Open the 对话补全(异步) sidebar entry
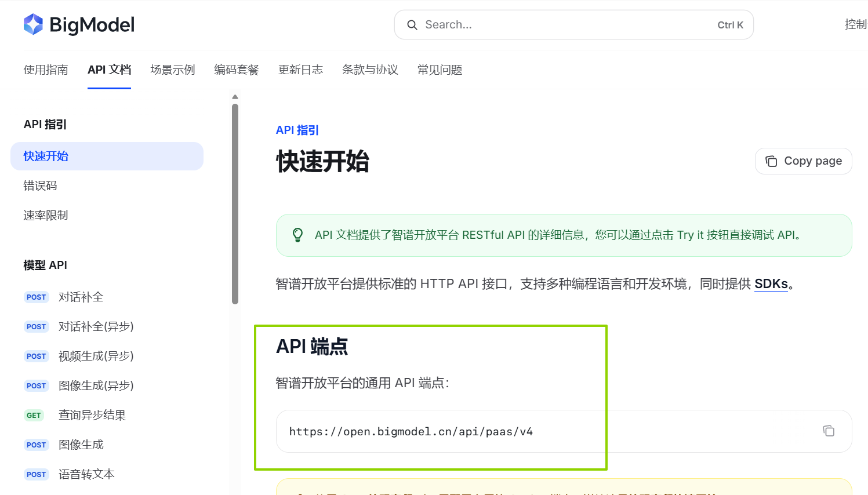The height and width of the screenshot is (495, 868). 96,326
